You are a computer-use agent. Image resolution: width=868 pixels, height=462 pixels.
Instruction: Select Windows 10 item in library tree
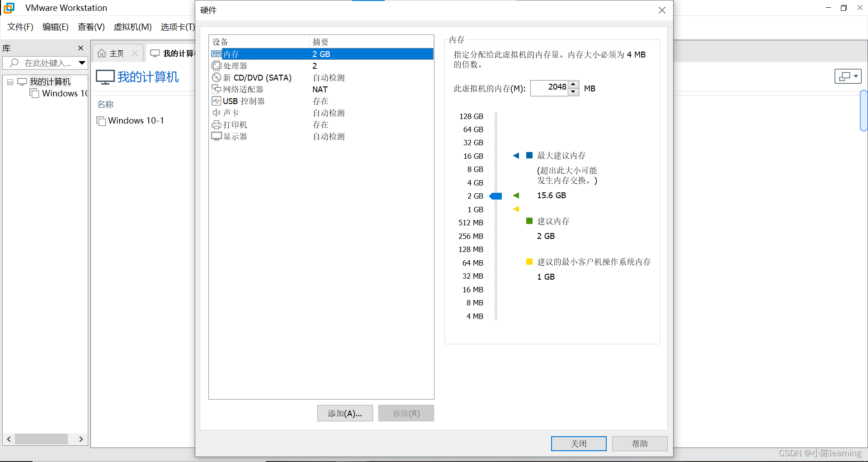pyautogui.click(x=59, y=93)
